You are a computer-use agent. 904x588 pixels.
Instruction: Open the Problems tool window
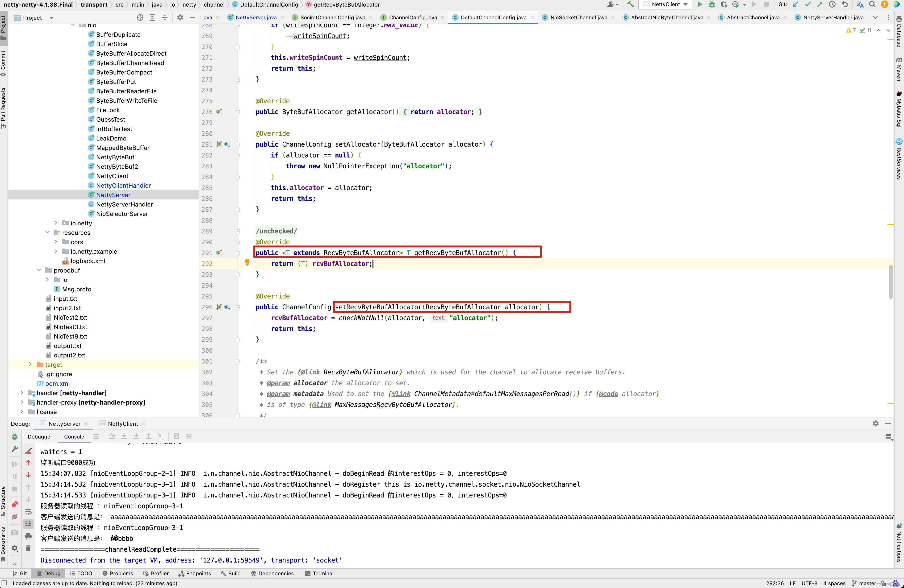pyautogui.click(x=118, y=574)
